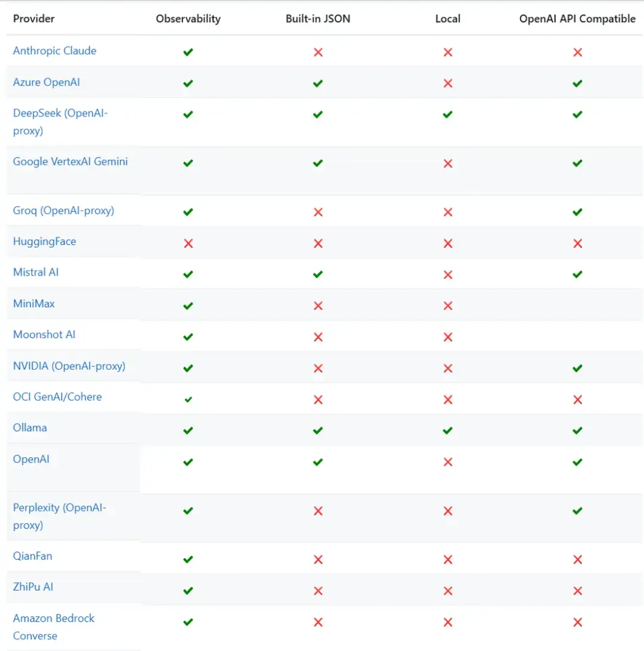
Task: Select the Ollama provider link
Action: [x=30, y=427]
